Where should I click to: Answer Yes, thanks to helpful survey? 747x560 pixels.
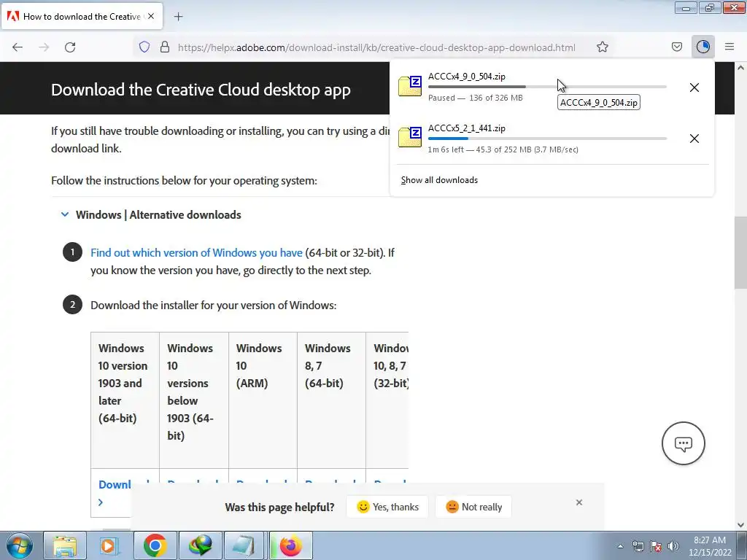click(387, 507)
